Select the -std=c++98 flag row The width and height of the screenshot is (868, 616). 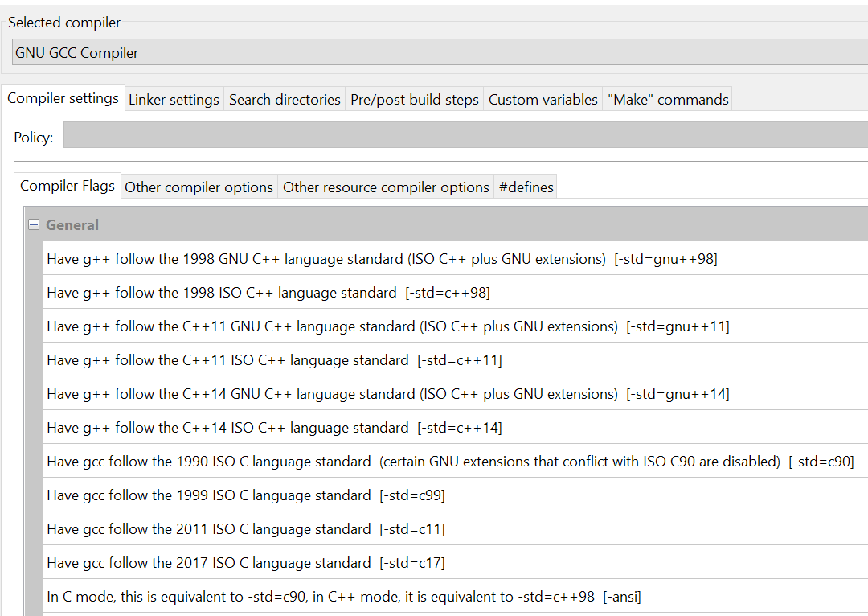(456, 293)
